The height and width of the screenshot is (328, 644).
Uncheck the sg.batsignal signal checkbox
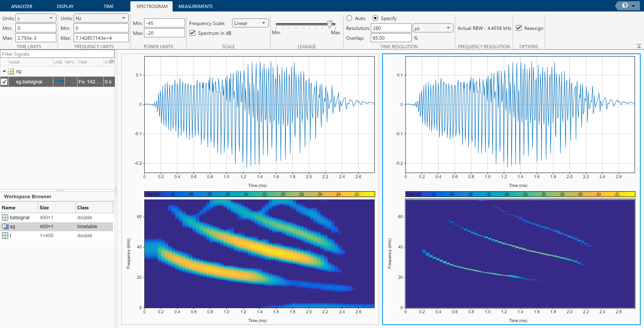(4, 82)
